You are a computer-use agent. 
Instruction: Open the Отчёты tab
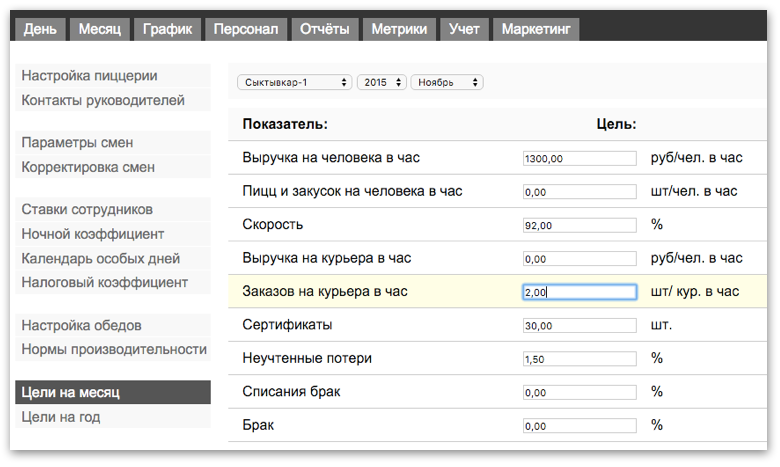click(x=324, y=29)
